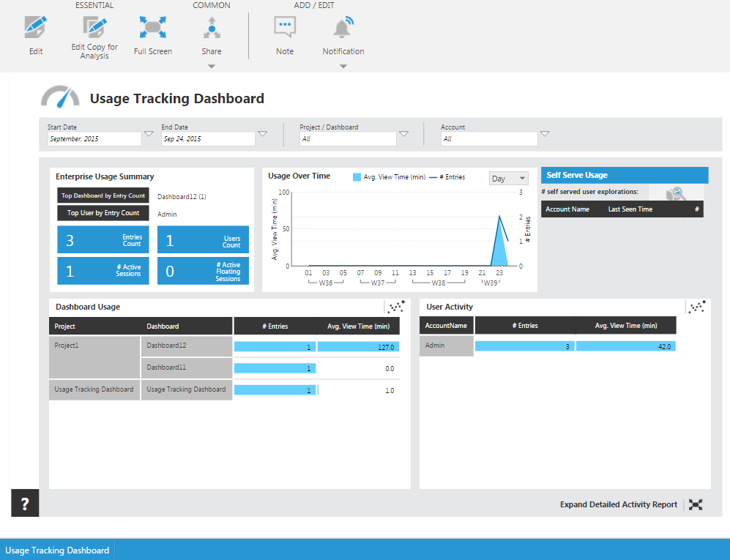Viewport: 730px width, 560px height.
Task: Click the Share icon
Action: pos(212,28)
